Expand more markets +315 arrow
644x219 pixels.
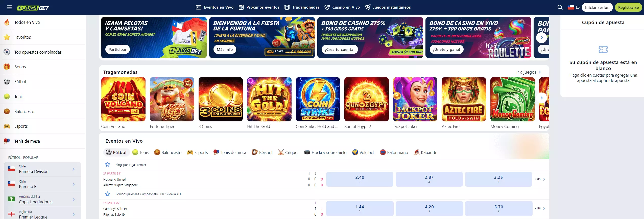[x=540, y=179]
